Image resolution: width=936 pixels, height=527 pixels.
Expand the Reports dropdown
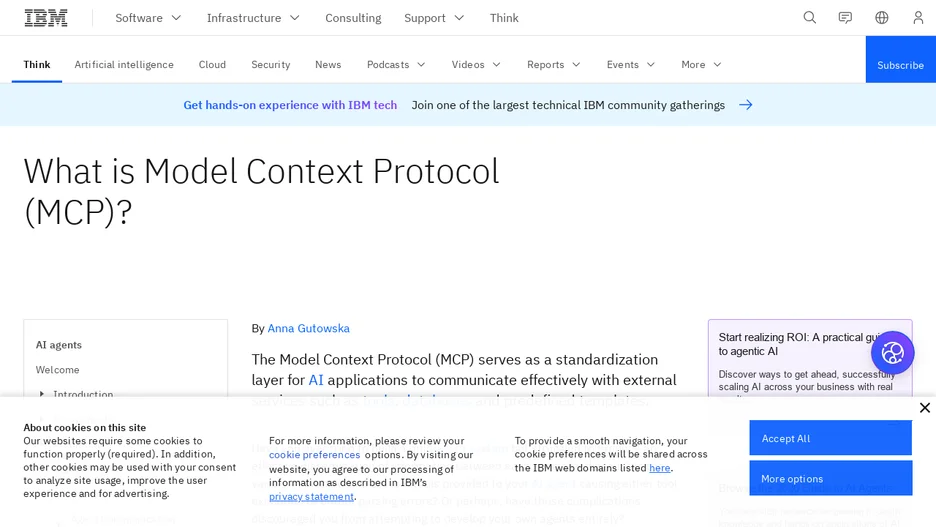(553, 64)
